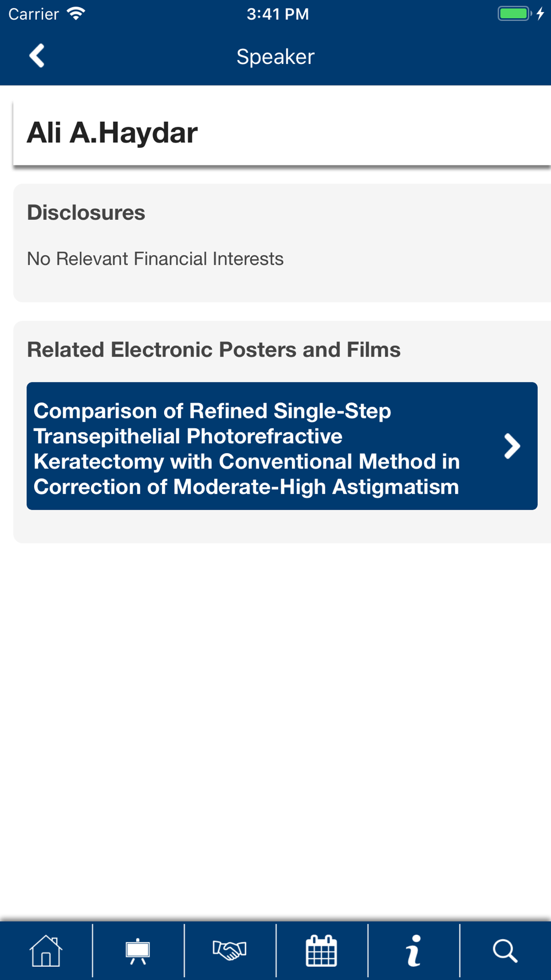Open the information icon tab
This screenshot has height=980, width=551.
(x=413, y=951)
